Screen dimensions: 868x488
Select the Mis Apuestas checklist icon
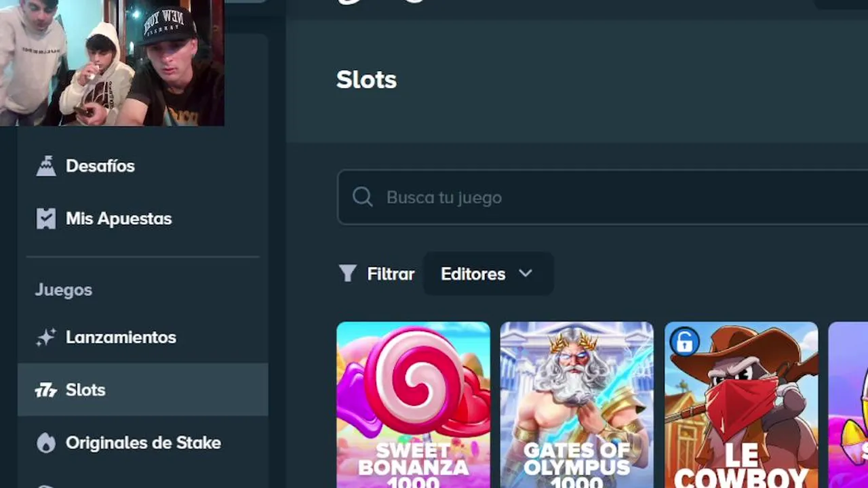click(x=45, y=219)
